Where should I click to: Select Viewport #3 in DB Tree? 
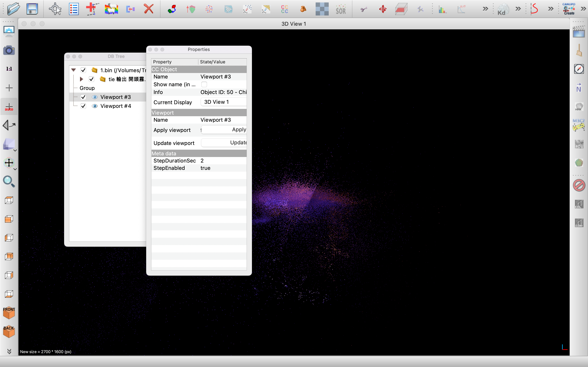[x=116, y=97]
